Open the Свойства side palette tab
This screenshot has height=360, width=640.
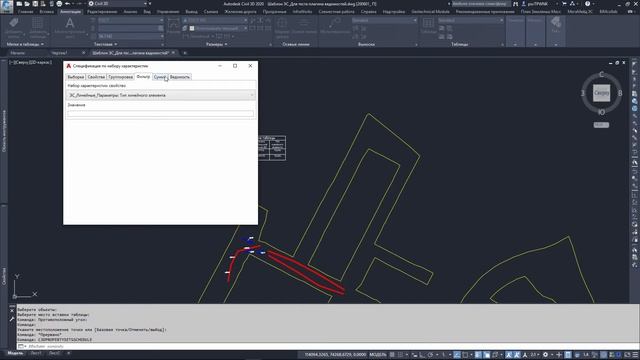[4, 276]
